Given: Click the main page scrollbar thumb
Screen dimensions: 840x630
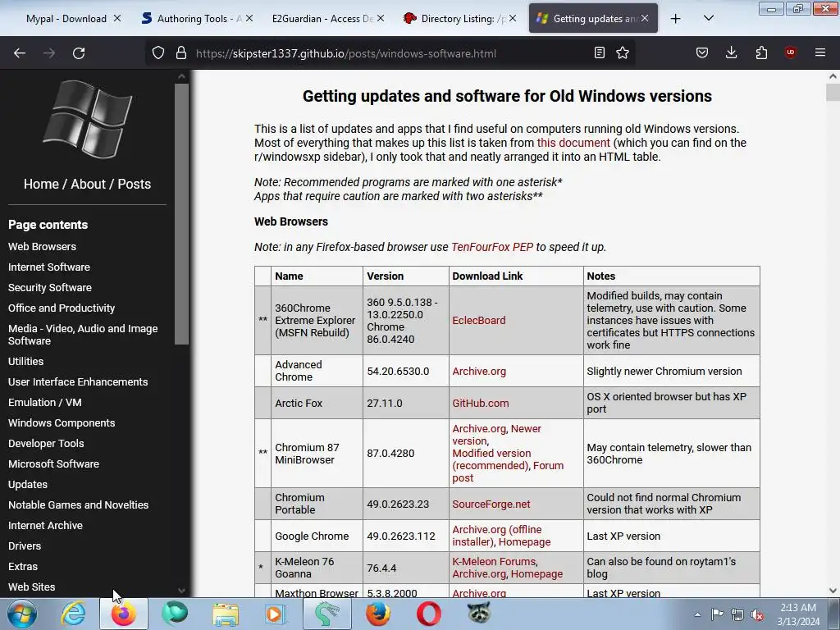Looking at the screenshot, I should [833, 92].
